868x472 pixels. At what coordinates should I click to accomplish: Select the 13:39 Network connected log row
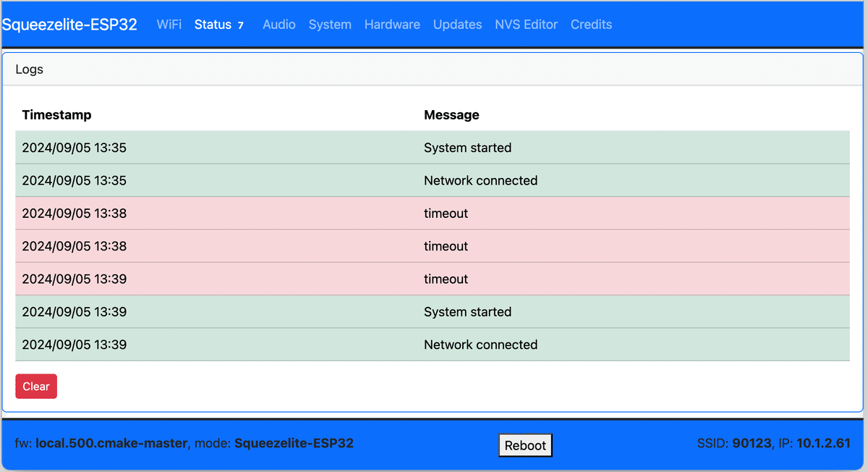click(432, 345)
